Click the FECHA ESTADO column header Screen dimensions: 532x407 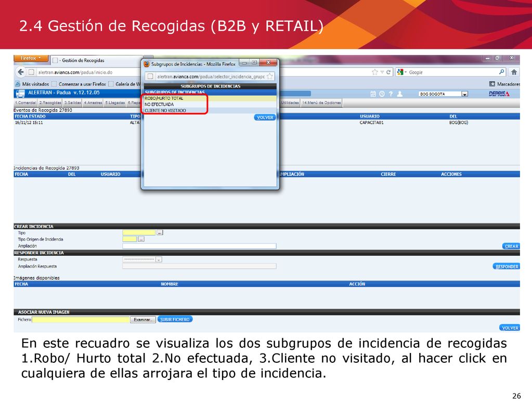pyautogui.click(x=30, y=116)
